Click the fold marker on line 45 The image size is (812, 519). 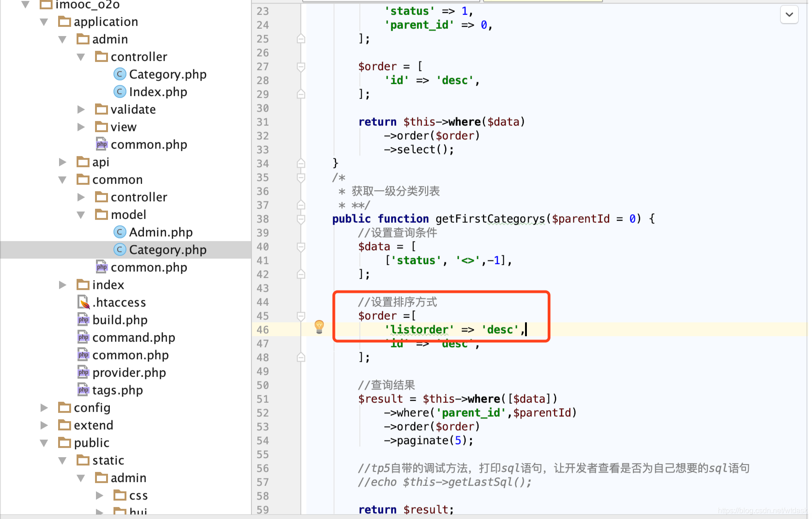(x=301, y=316)
